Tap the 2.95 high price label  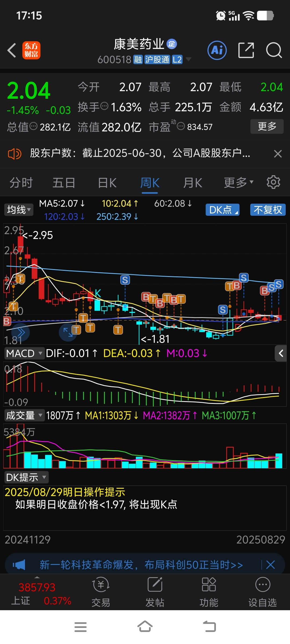(38, 235)
